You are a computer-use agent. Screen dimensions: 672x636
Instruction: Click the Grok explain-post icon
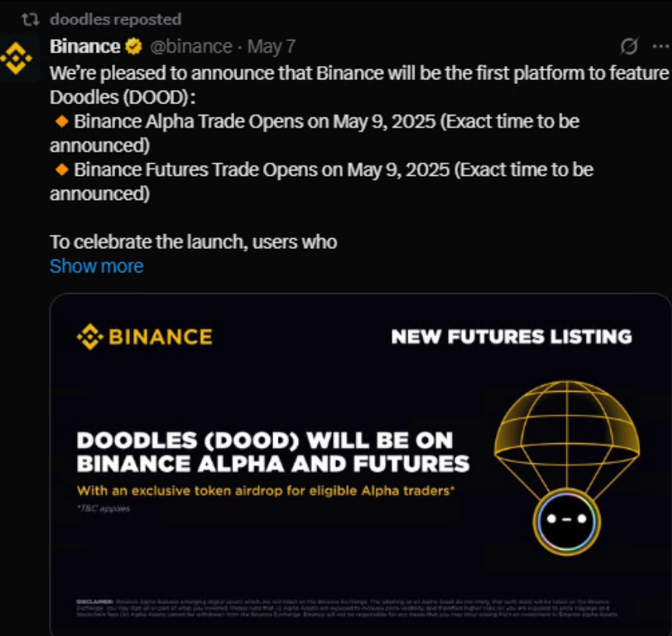click(x=629, y=47)
